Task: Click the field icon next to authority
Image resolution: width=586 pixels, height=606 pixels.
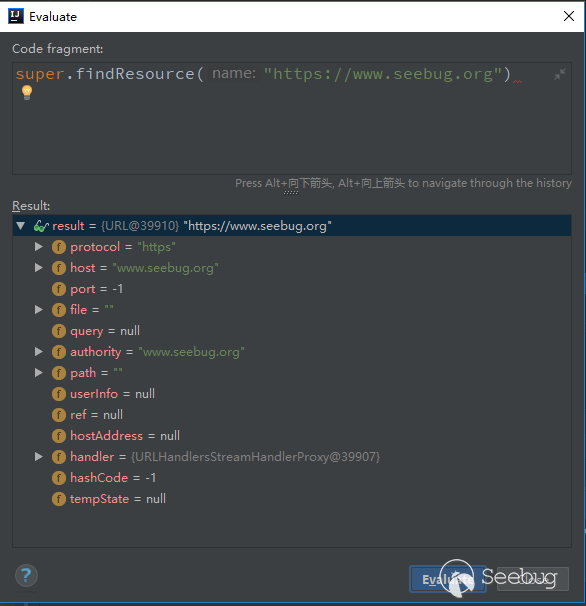Action: pos(59,352)
